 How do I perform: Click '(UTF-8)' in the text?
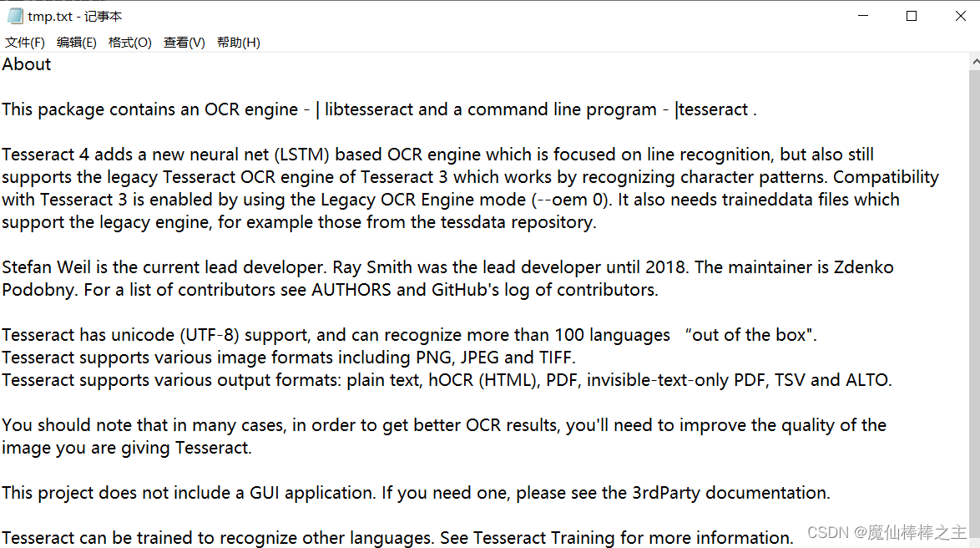pyautogui.click(x=210, y=335)
